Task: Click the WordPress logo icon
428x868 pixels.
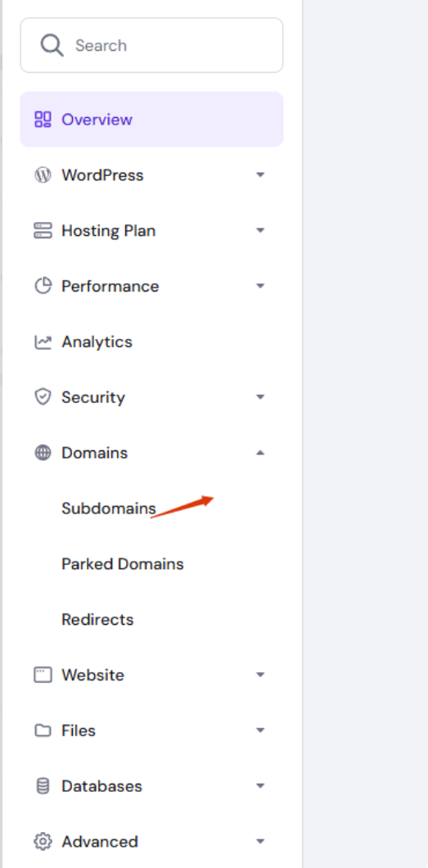Action: [x=43, y=175]
